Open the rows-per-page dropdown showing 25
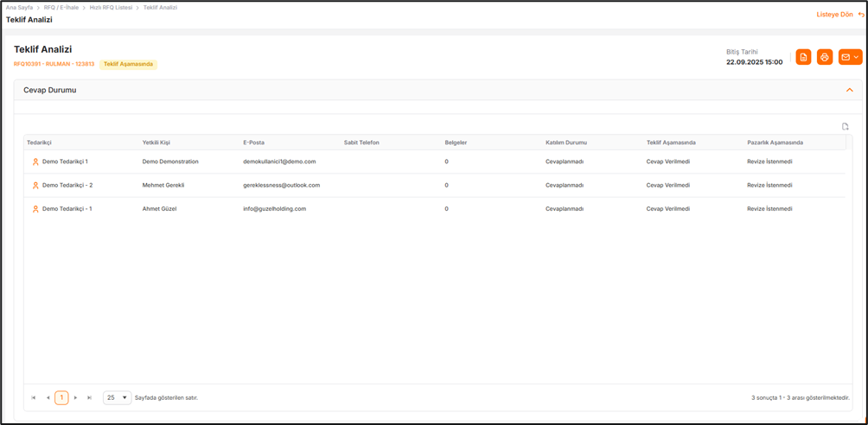Viewport: 868px width, 425px height. [117, 398]
